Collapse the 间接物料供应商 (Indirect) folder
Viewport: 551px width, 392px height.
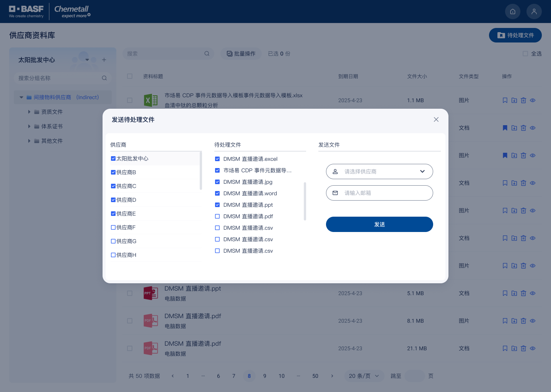click(21, 97)
